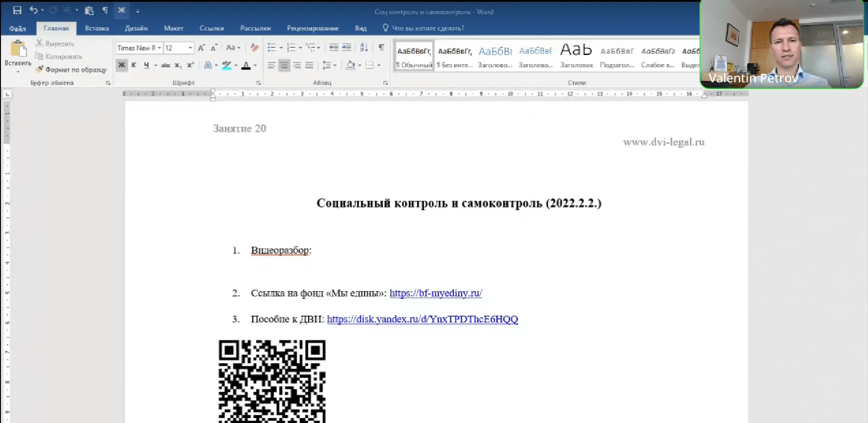Open the Рецензирование tab
This screenshot has height=423, width=868.
pos(312,28)
